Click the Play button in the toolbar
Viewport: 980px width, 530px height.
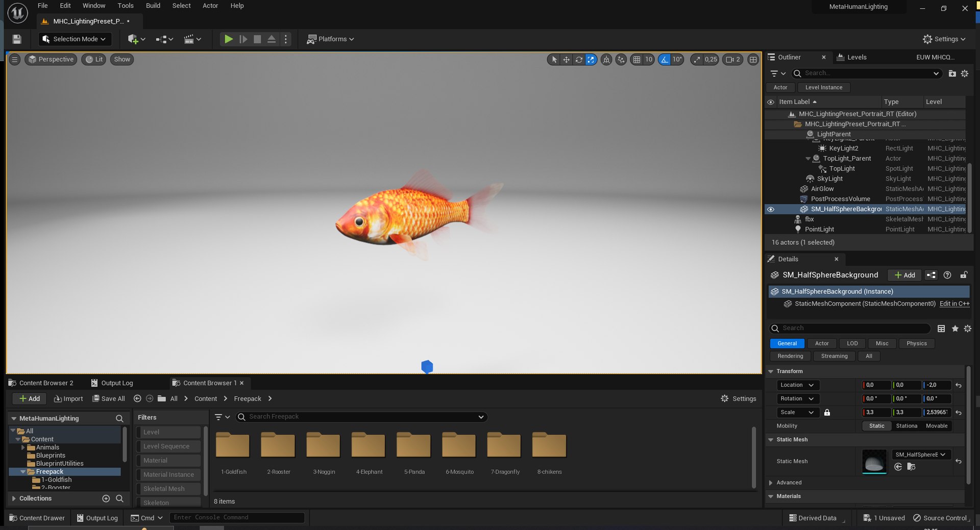click(229, 39)
